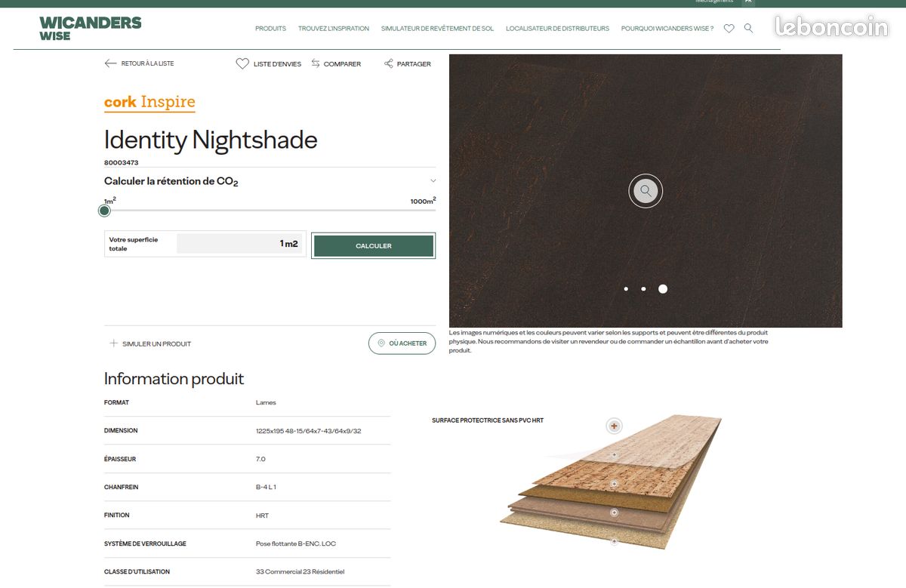Show the second image via carousel dot
Image resolution: width=906 pixels, height=588 pixels.
(x=643, y=289)
